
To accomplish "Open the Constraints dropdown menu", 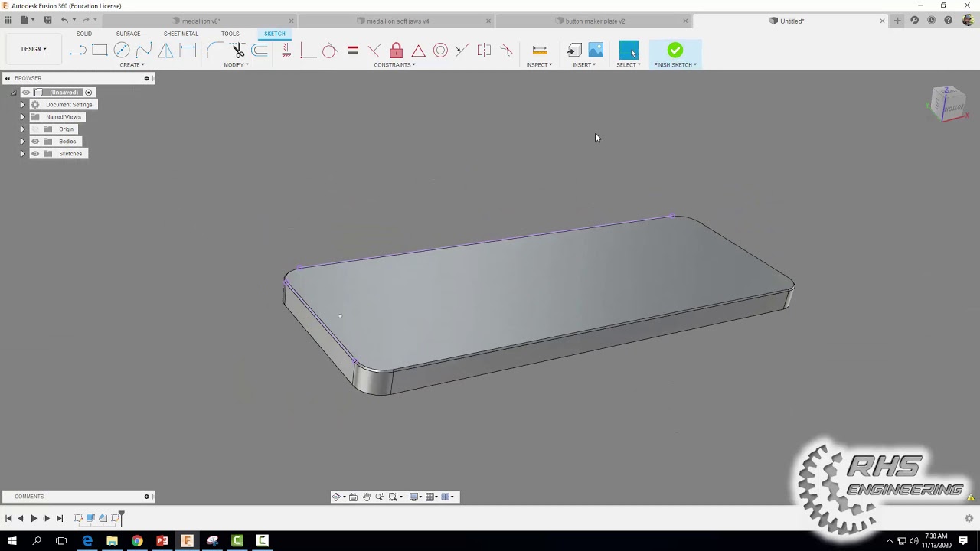I will point(394,65).
